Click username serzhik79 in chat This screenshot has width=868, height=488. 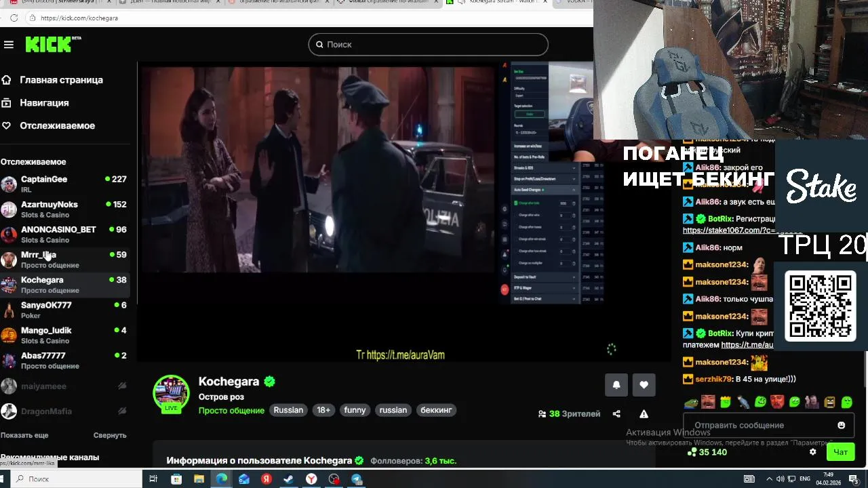(x=713, y=379)
